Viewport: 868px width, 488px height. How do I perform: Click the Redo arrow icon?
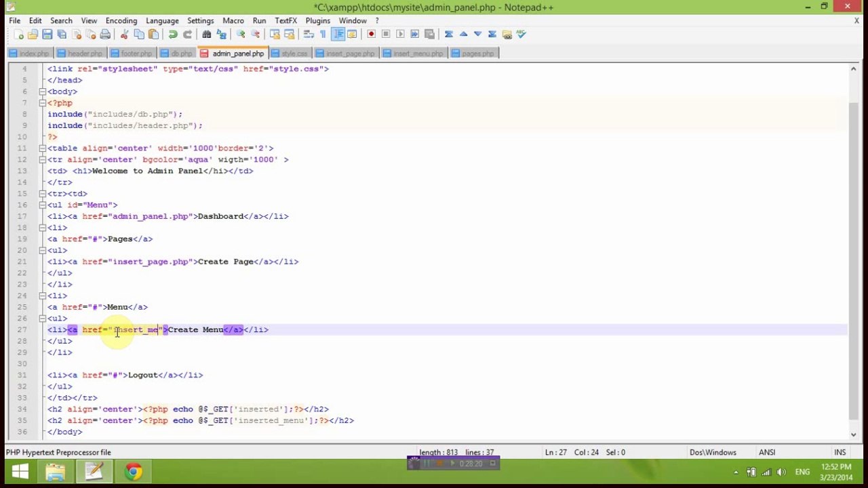(188, 34)
